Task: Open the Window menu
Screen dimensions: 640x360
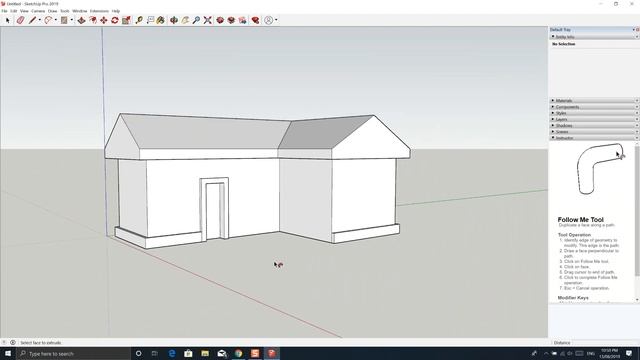Action: coord(80,11)
